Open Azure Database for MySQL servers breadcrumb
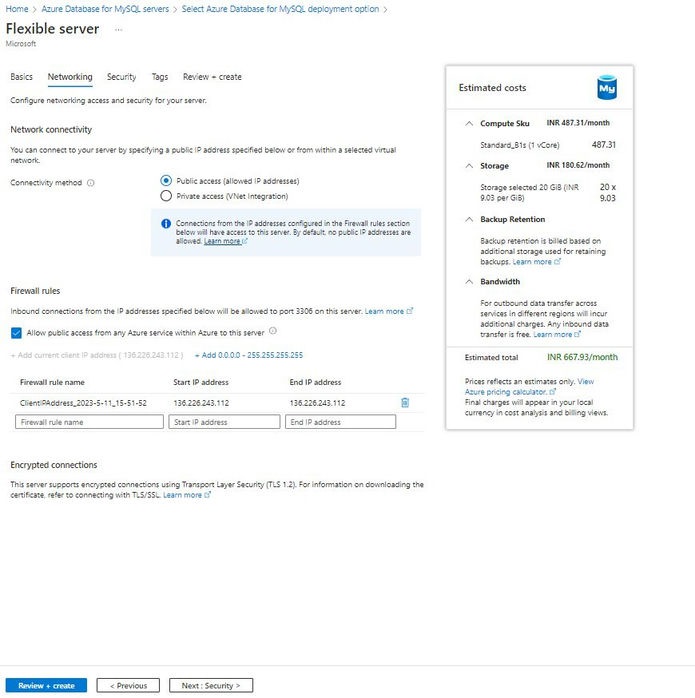This screenshot has height=698, width=695. coord(105,9)
